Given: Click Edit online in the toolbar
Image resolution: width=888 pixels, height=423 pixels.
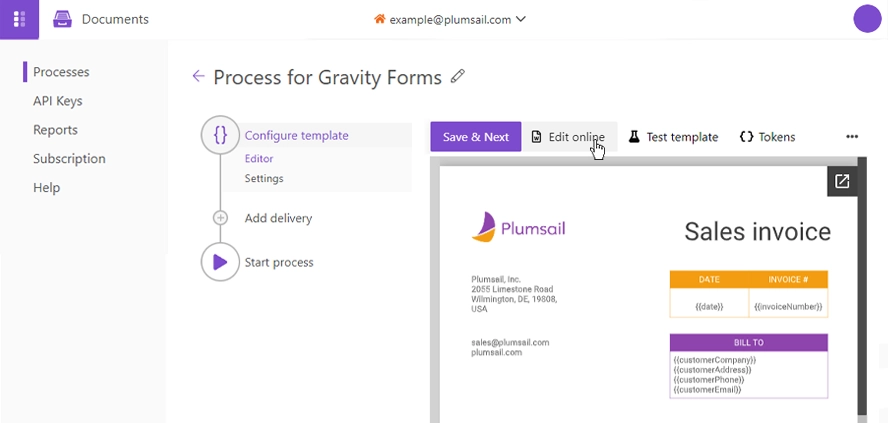Looking at the screenshot, I should 569,136.
